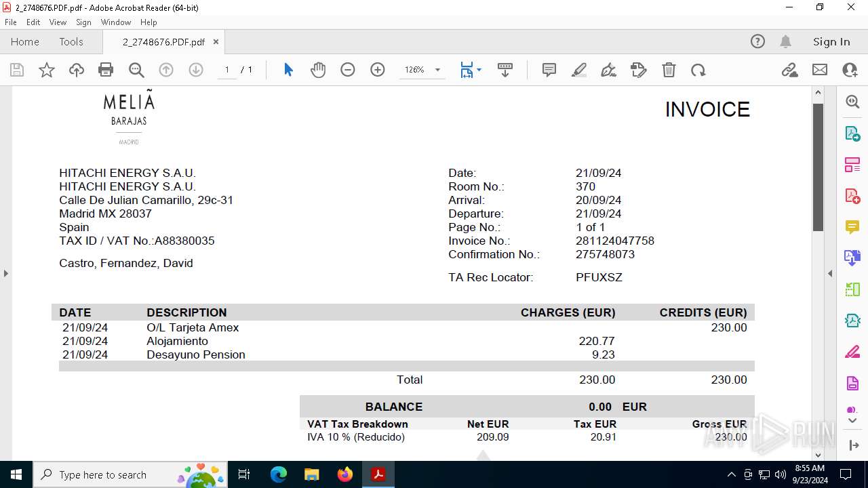
Task: Open the sign document pen tool
Action: [x=609, y=70]
